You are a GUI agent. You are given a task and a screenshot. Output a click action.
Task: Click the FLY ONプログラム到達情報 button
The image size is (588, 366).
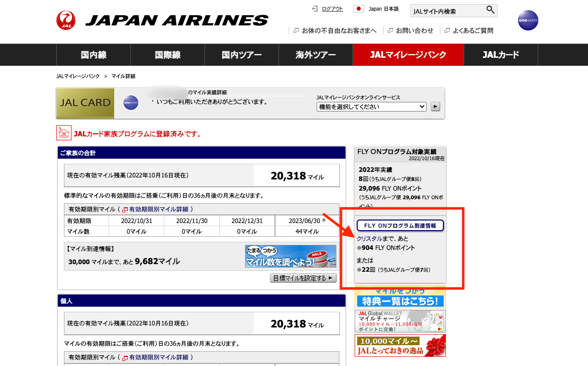pyautogui.click(x=400, y=226)
